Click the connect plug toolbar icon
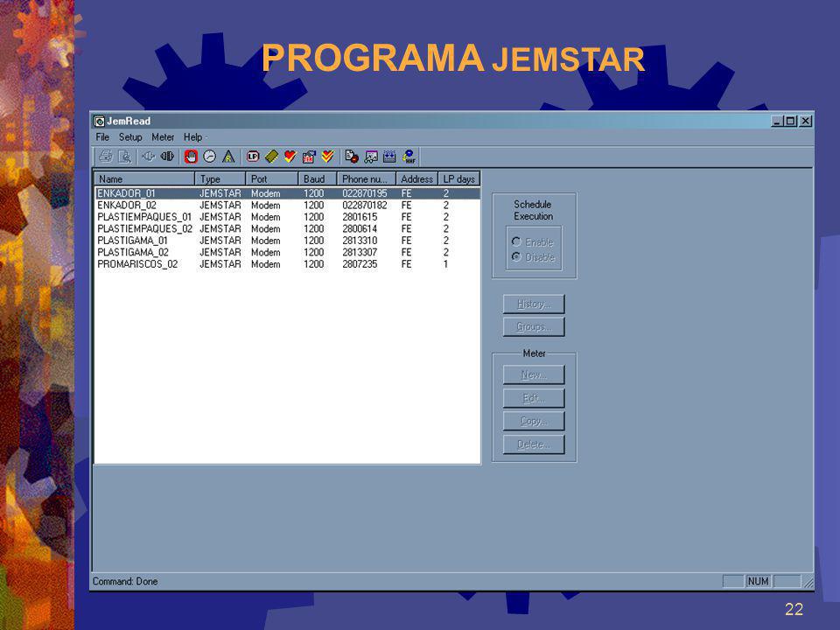The width and height of the screenshot is (840, 630). (x=167, y=157)
